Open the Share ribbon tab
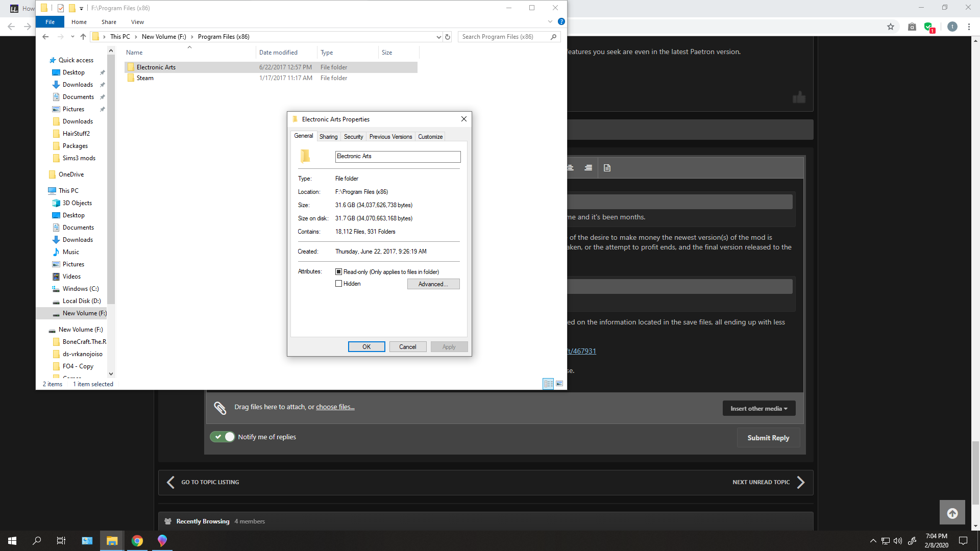The image size is (980, 551). click(x=109, y=22)
